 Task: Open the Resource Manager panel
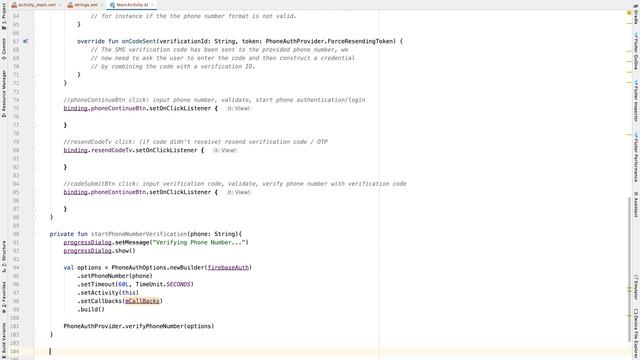(x=4, y=93)
